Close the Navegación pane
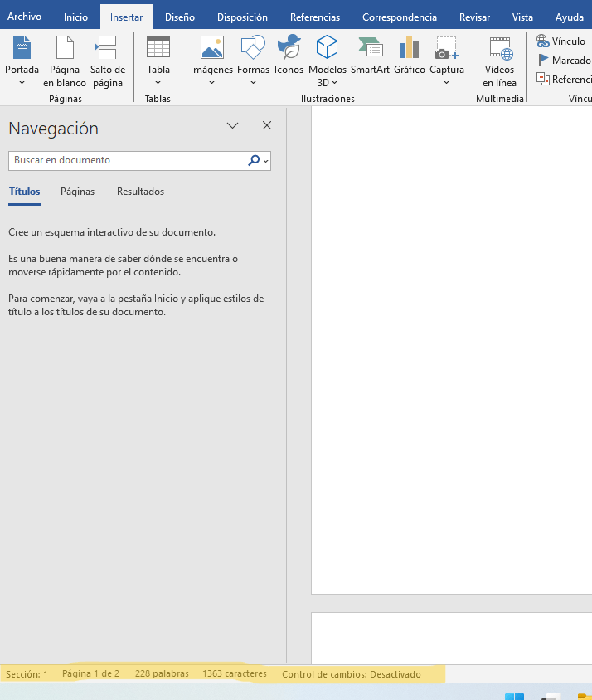 click(267, 126)
